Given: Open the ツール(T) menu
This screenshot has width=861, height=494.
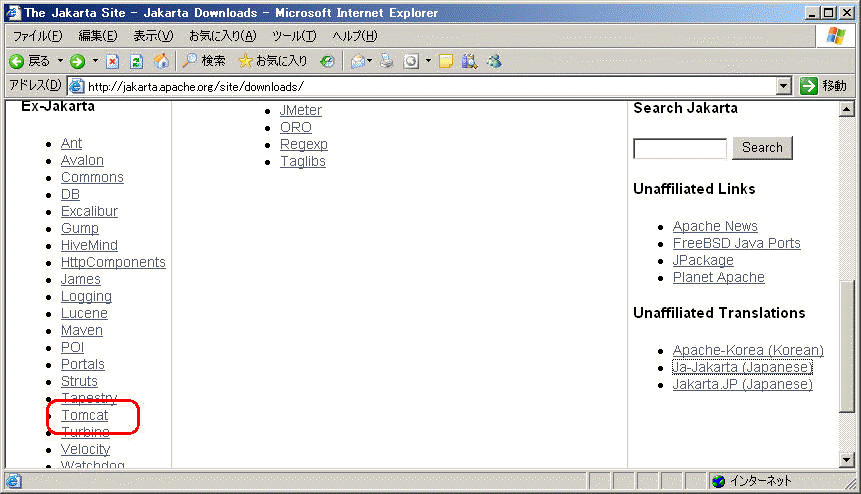Looking at the screenshot, I should pos(294,36).
